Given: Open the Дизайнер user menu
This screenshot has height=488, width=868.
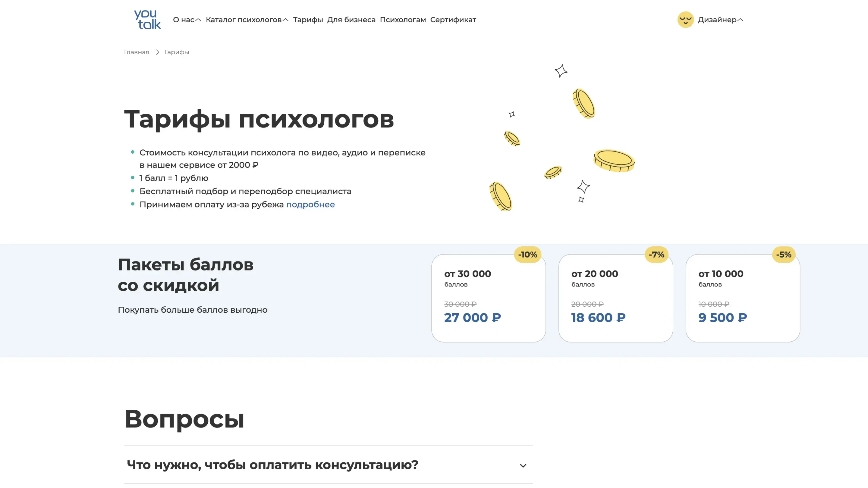Looking at the screenshot, I should tap(720, 20).
